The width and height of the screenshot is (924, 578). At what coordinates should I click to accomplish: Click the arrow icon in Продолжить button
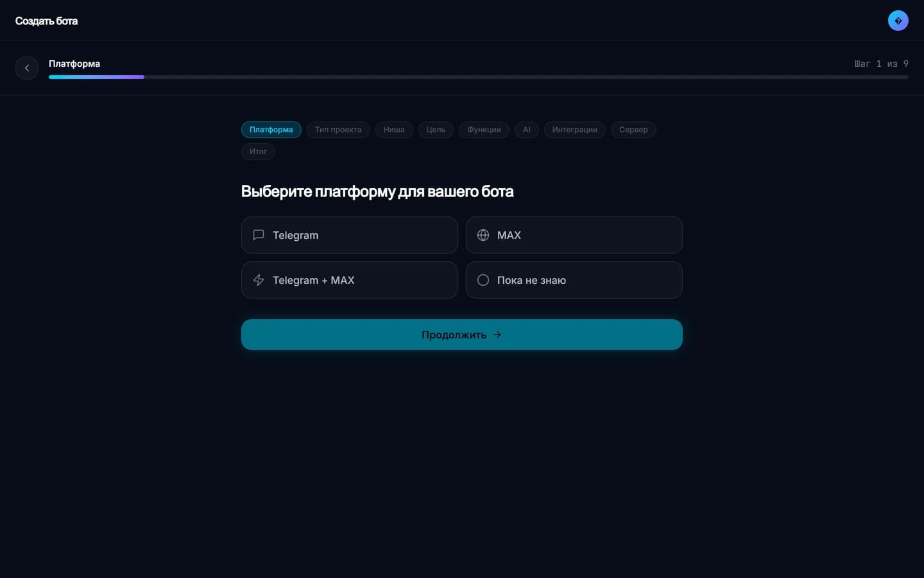pos(497,335)
